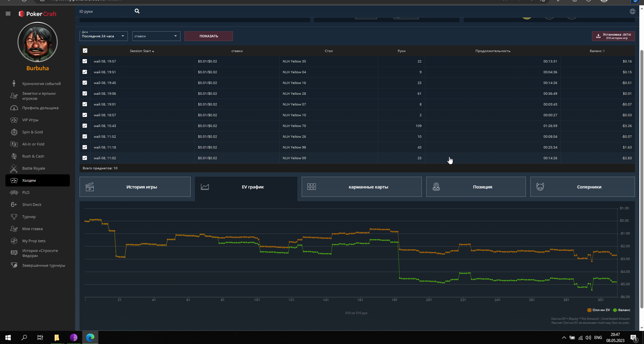Select Холдем in the sidebar
The image size is (644, 344).
(38, 180)
